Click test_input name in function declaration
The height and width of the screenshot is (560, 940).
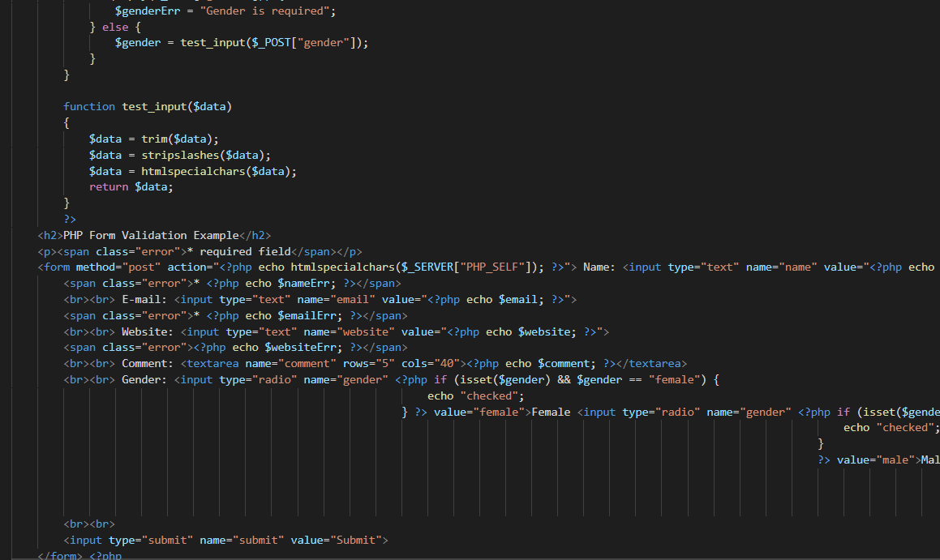(x=154, y=107)
